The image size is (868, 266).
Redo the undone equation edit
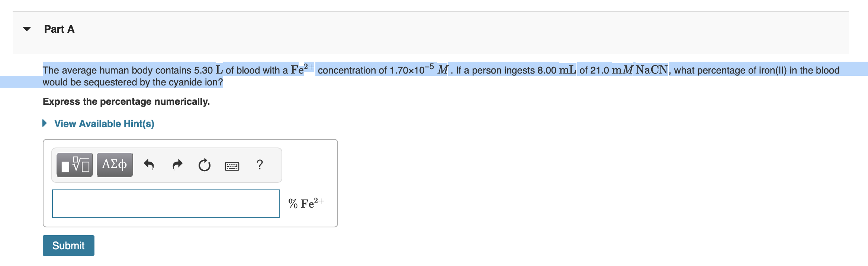tap(177, 165)
